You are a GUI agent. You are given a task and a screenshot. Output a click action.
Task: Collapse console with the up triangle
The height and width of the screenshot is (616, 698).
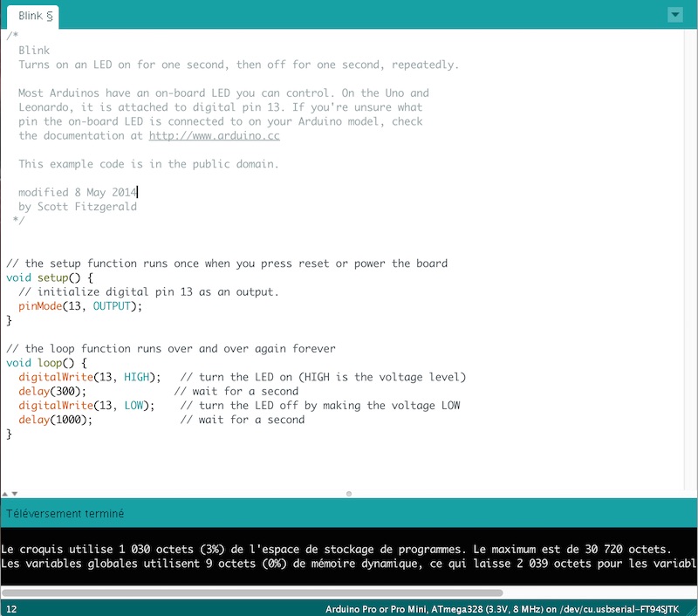coord(5,494)
